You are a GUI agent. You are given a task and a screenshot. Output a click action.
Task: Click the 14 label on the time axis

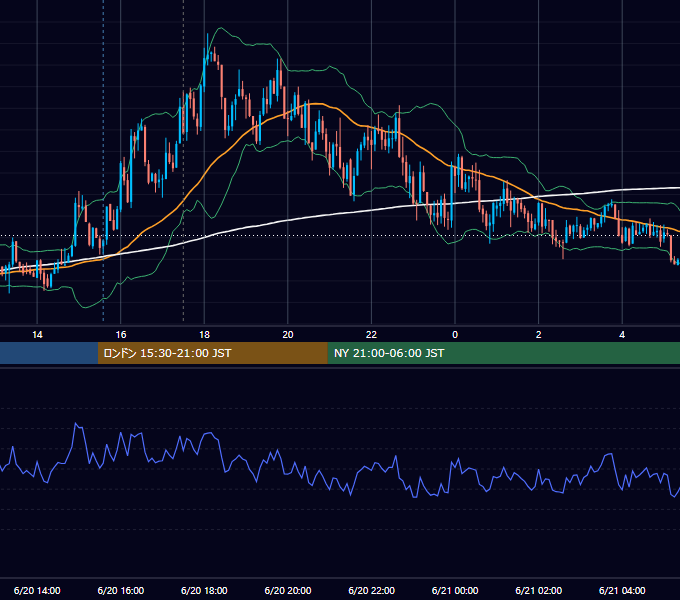(x=37, y=335)
